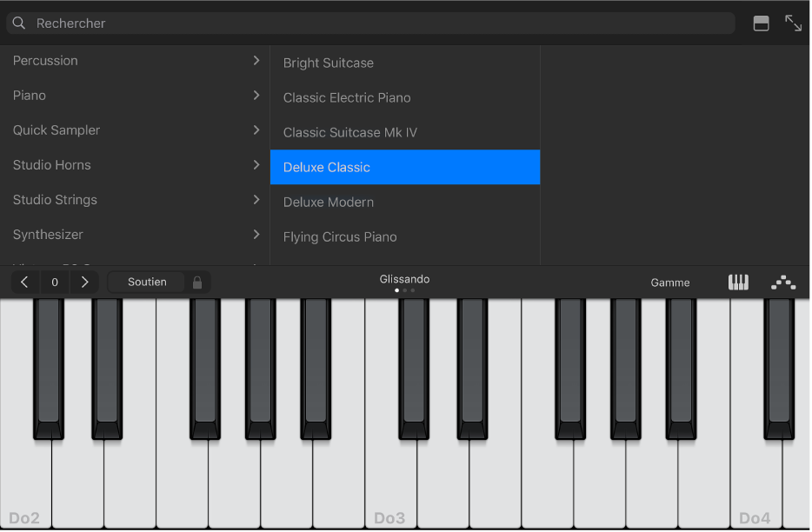Open the Gamme scale selector
This screenshot has width=812, height=532.
coord(670,282)
